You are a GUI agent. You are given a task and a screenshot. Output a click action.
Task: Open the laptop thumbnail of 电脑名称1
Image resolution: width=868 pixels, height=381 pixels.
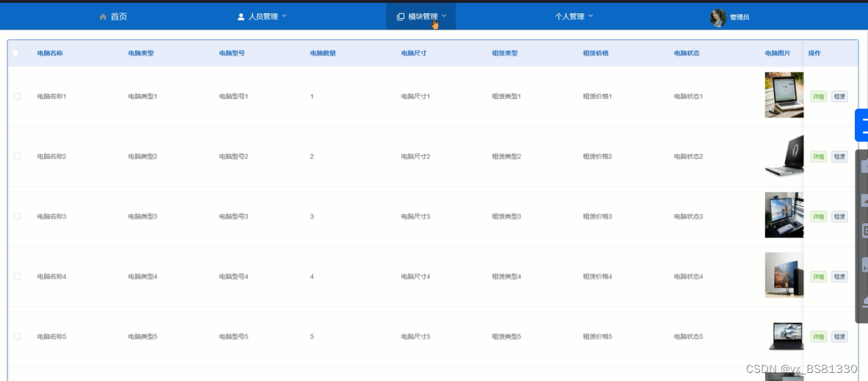pyautogui.click(x=784, y=95)
